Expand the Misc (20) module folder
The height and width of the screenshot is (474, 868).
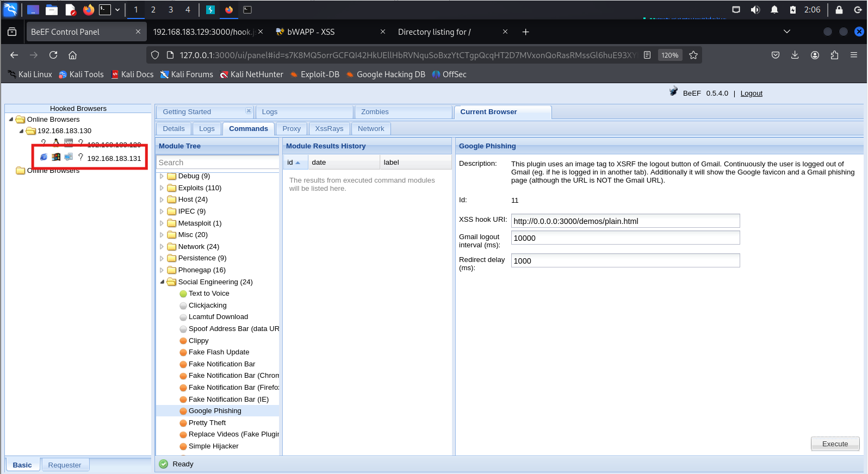(162, 235)
